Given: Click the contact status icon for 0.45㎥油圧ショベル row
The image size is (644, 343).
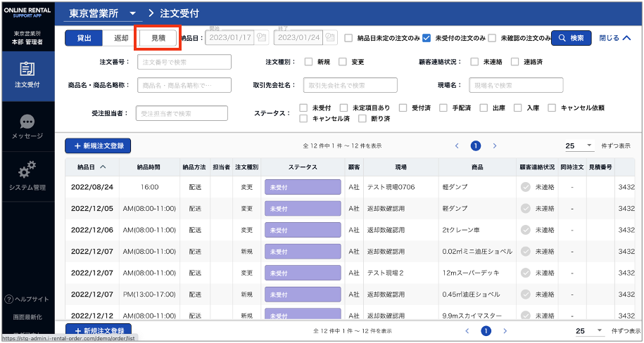Looking at the screenshot, I should point(526,295).
